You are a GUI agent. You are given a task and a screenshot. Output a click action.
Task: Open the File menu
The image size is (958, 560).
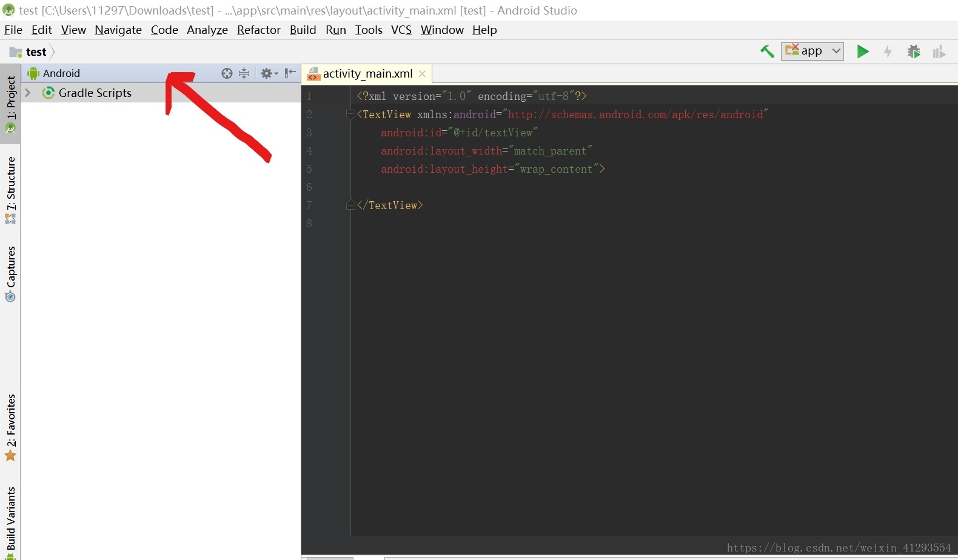(13, 30)
